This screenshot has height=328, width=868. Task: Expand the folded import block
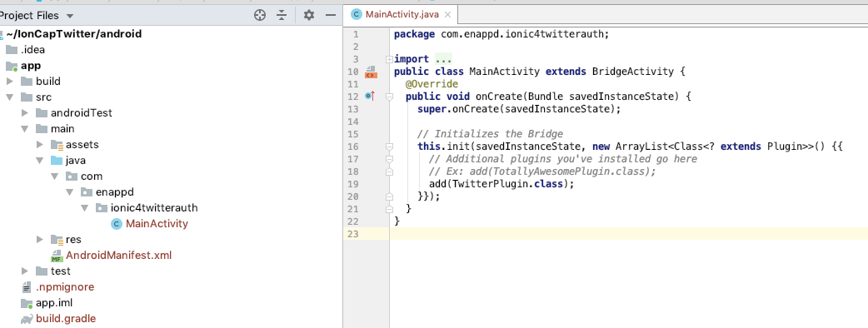pyautogui.click(x=389, y=59)
